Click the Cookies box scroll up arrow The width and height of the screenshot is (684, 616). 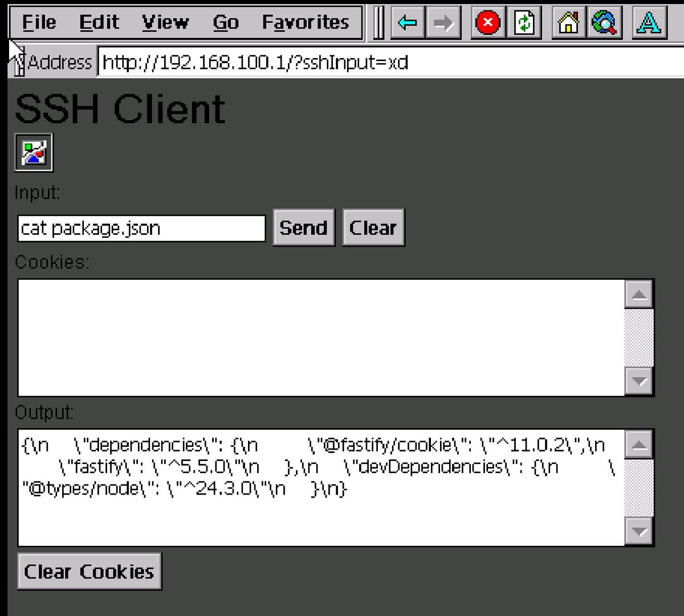pyautogui.click(x=639, y=295)
